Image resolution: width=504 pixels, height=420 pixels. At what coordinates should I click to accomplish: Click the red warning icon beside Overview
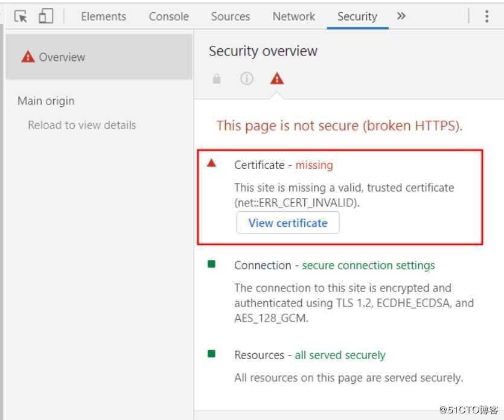[28, 57]
